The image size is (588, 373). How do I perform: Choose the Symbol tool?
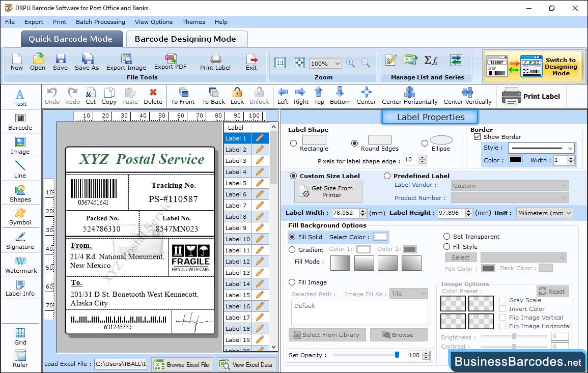20,217
